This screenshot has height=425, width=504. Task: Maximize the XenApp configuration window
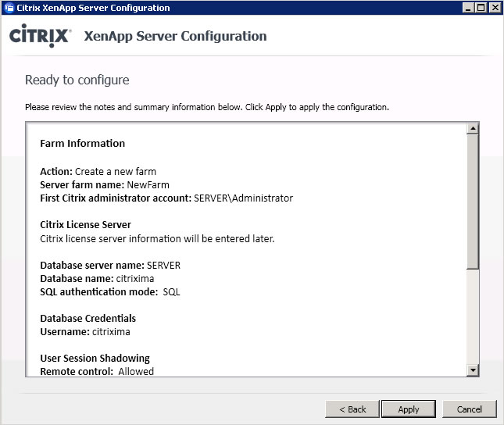pos(481,7)
